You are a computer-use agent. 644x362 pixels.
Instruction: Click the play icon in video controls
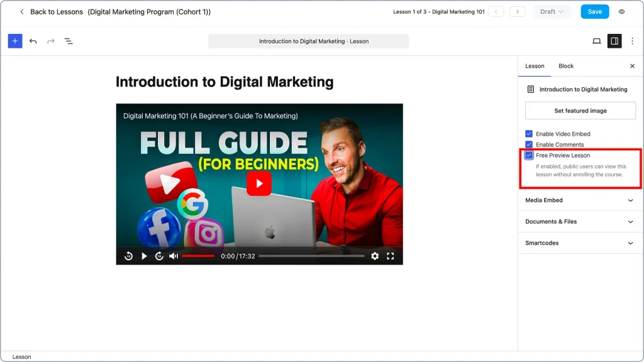pos(144,256)
